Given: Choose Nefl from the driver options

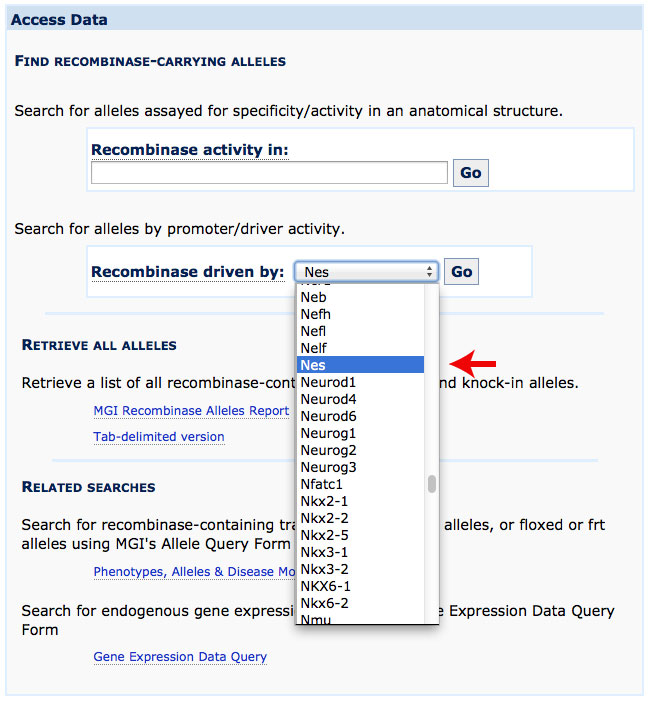Looking at the screenshot, I should pos(360,331).
